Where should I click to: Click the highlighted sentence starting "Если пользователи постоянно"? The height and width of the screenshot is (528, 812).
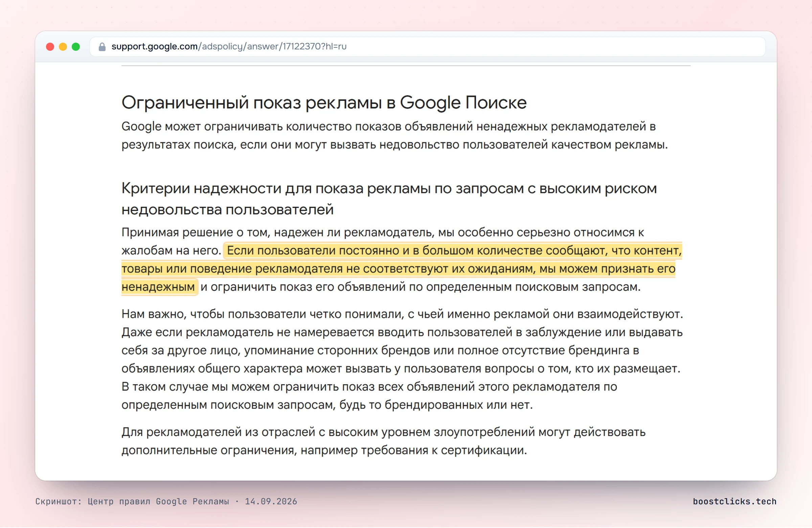[402, 269]
